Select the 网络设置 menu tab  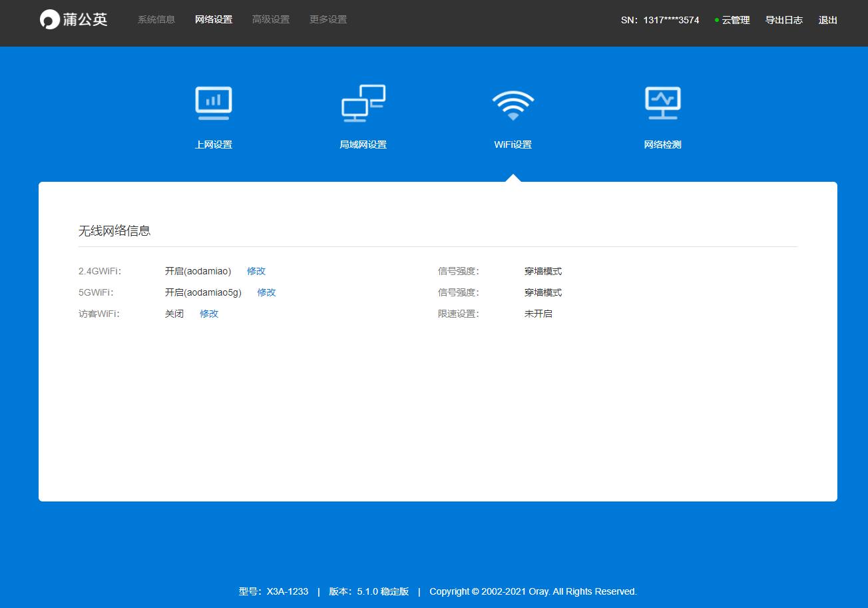[x=214, y=20]
